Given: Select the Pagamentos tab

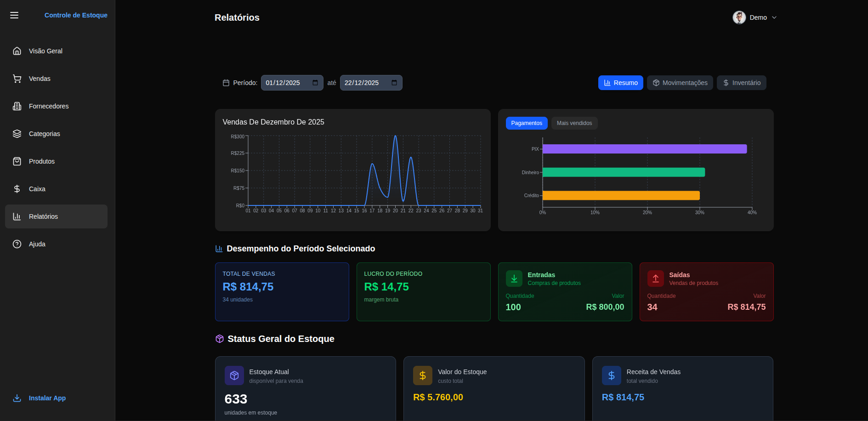Looking at the screenshot, I should [526, 123].
